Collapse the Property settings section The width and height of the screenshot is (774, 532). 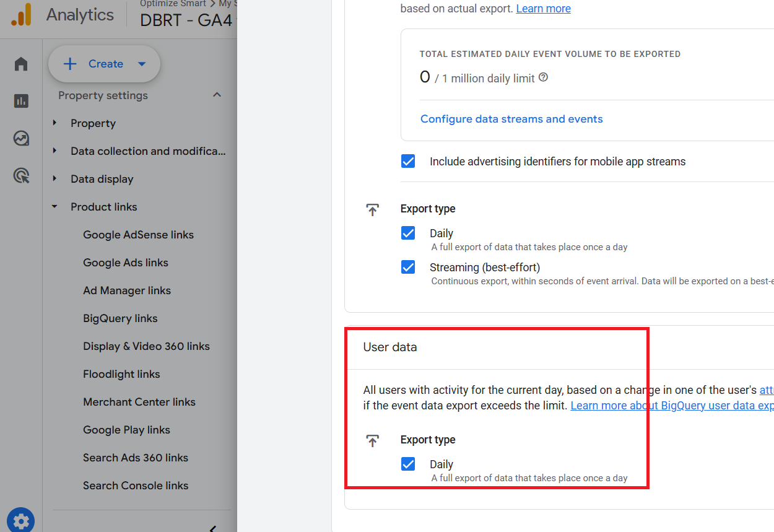pyautogui.click(x=217, y=95)
